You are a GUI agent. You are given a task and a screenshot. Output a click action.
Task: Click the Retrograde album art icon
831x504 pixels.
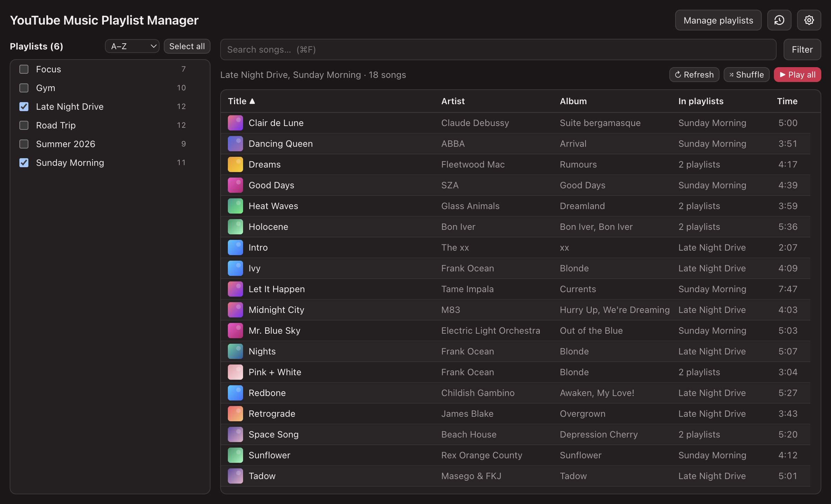pyautogui.click(x=235, y=414)
